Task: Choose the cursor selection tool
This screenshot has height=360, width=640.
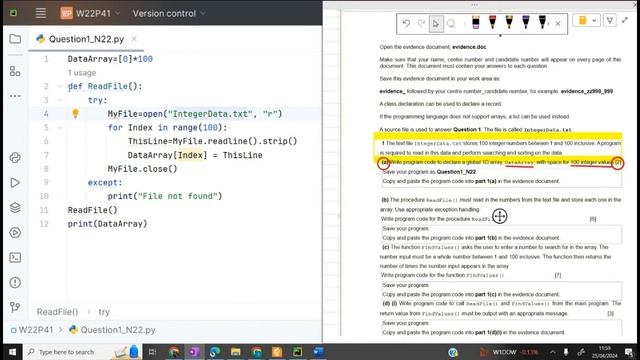Action: click(x=436, y=24)
